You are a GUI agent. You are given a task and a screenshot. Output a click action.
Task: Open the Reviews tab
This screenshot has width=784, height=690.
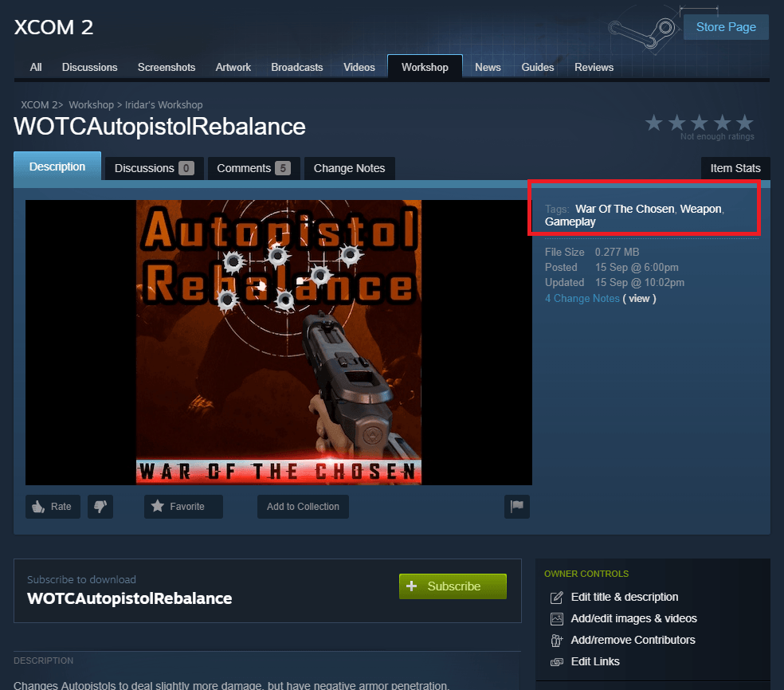[594, 67]
